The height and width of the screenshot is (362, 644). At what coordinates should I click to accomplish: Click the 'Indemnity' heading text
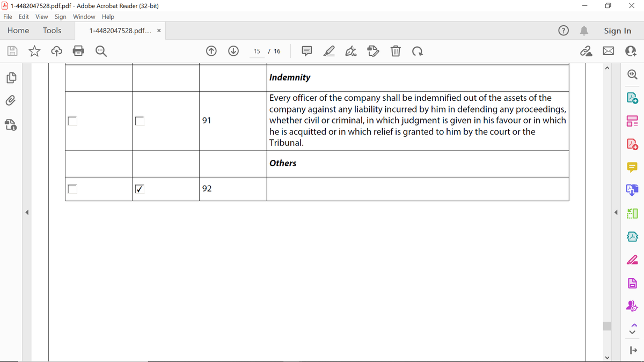click(290, 77)
